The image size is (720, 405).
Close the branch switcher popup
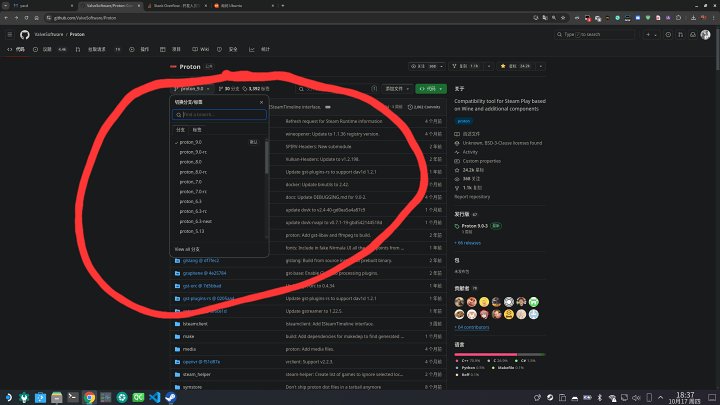tap(262, 101)
